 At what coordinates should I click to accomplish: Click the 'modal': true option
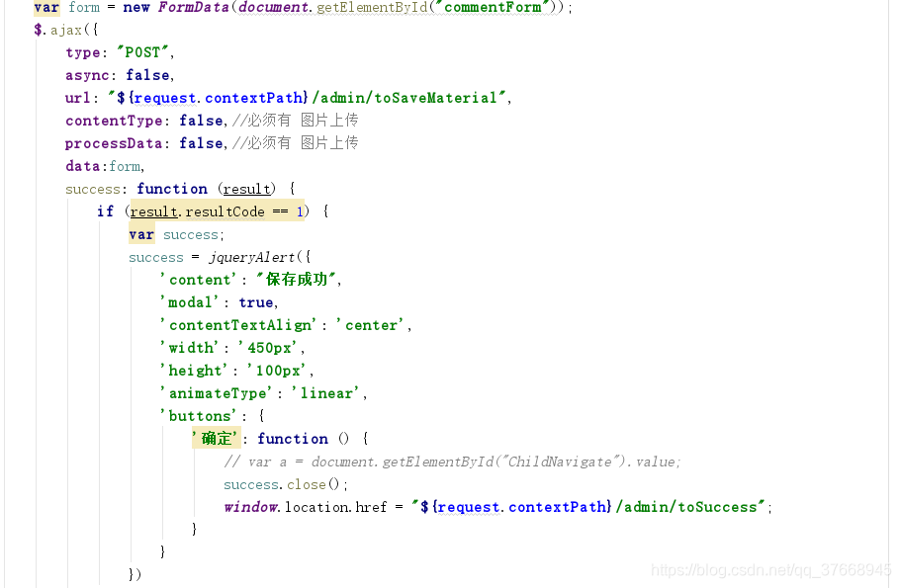tap(219, 302)
